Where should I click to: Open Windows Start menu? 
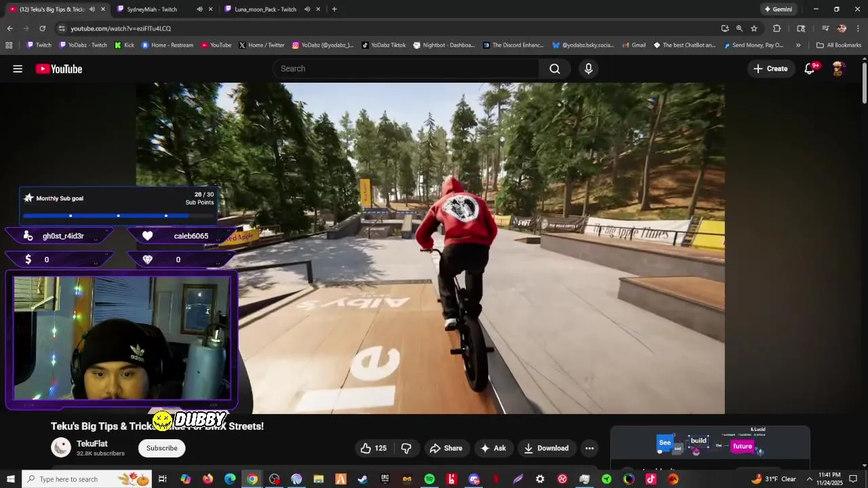coord(11,479)
